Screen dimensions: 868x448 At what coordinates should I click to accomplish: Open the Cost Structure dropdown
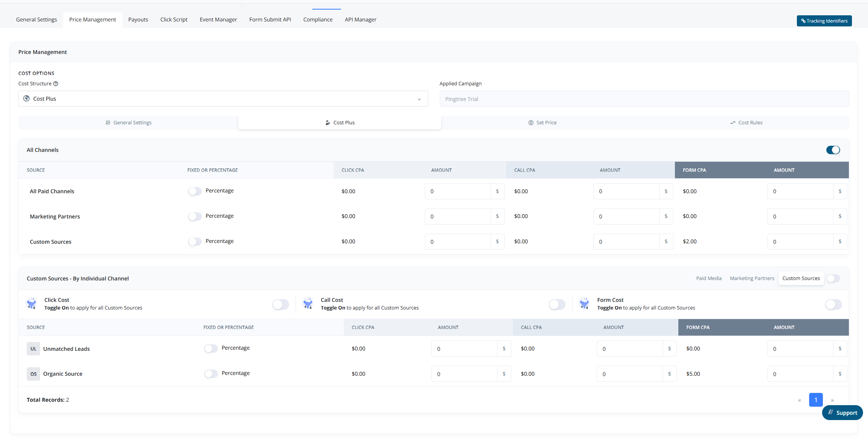click(x=223, y=99)
